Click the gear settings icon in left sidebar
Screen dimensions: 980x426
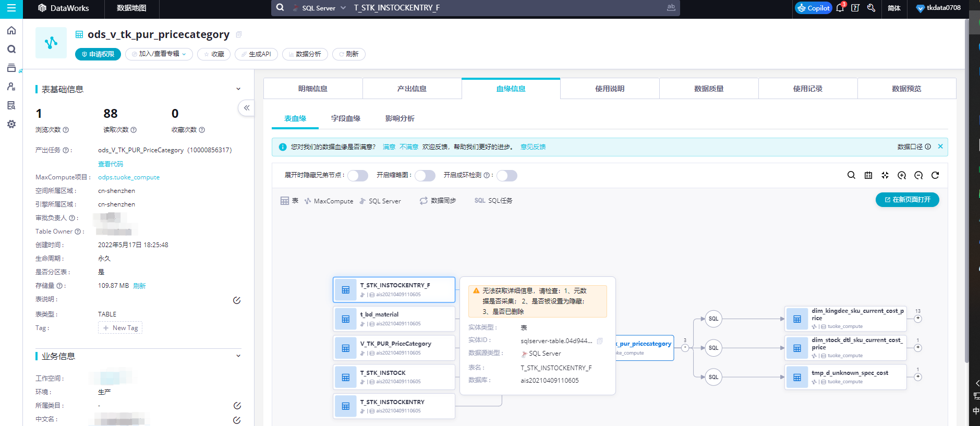click(11, 124)
